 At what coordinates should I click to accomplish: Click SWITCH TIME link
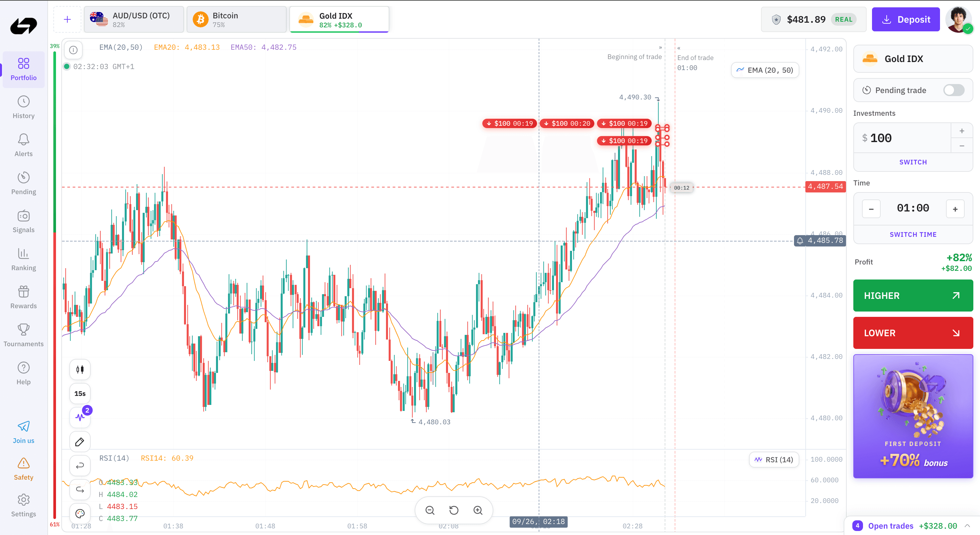pos(913,234)
